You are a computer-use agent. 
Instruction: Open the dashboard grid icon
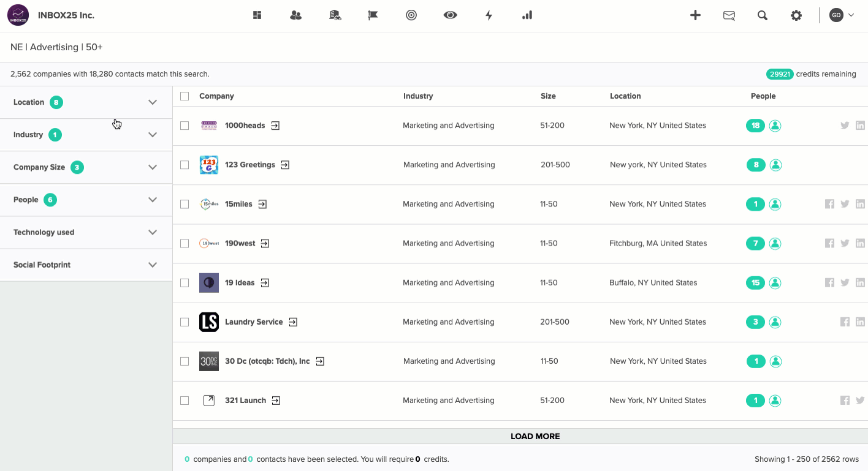257,15
